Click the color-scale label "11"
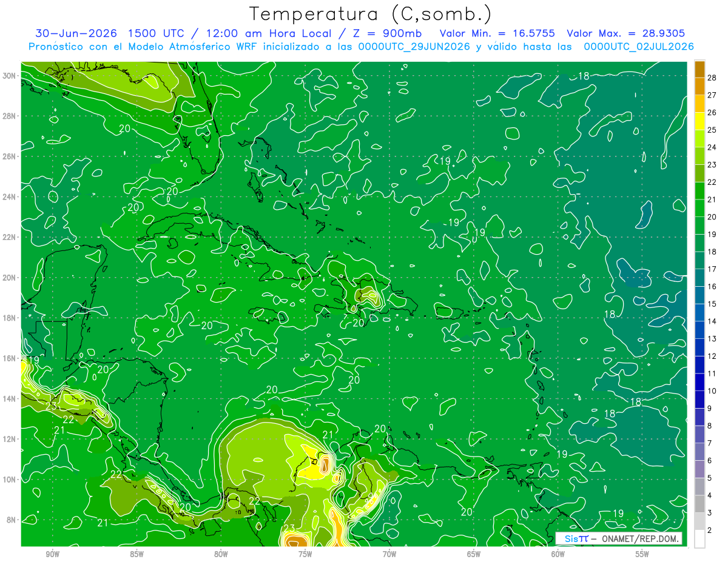The width and height of the screenshot is (728, 562). pos(712,373)
